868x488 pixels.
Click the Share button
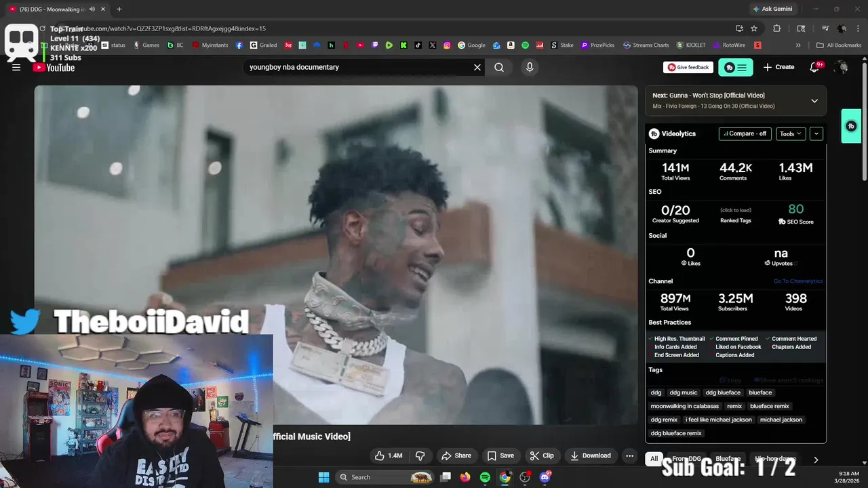click(x=456, y=455)
